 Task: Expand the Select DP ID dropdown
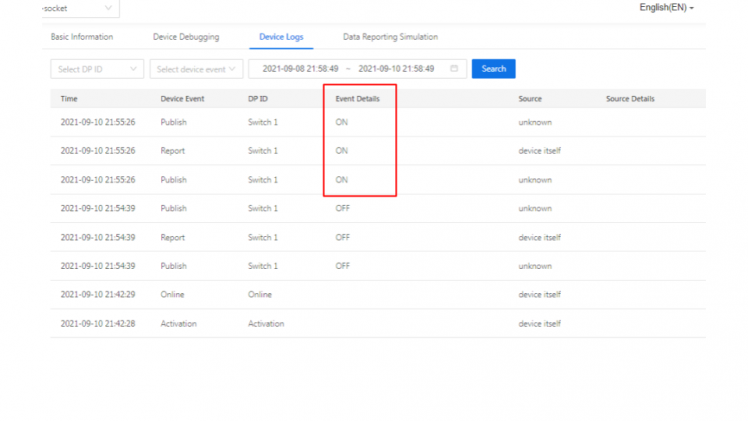pyautogui.click(x=97, y=69)
